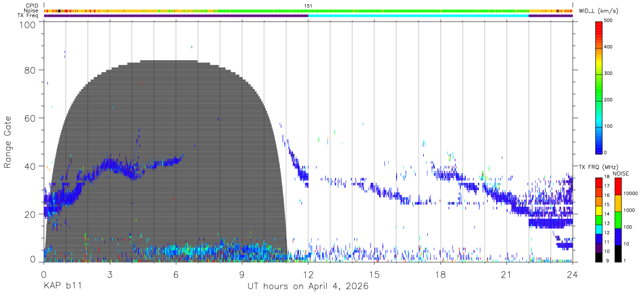This screenshot has width=644, height=297.
Task: Click the blue swatch of NOISE legend
Action: point(618,237)
